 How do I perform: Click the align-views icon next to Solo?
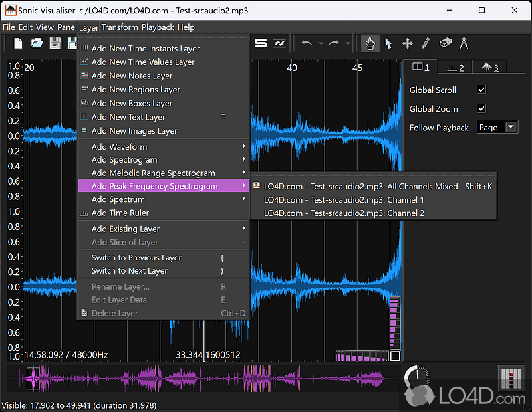coord(279,43)
